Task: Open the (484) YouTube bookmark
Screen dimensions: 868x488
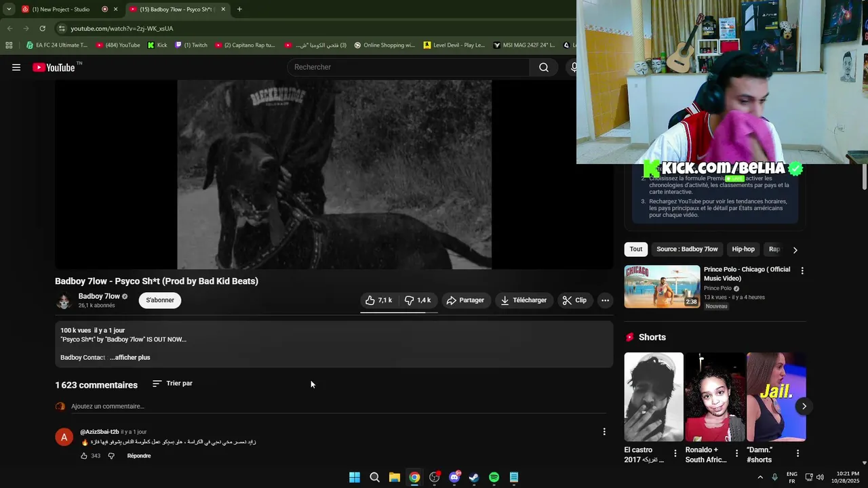Action: [118, 45]
